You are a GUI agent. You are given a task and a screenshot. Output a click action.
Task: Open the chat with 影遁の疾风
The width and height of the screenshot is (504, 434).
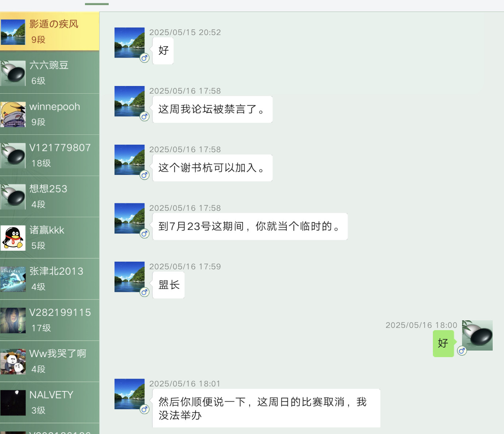click(x=50, y=32)
